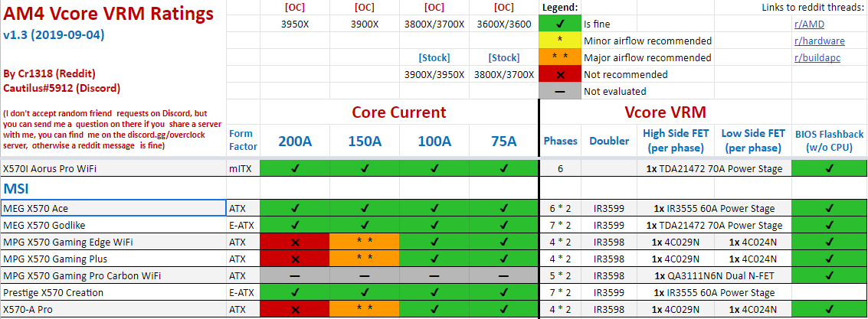868x319 pixels.
Task: Click the version text v1.3 (2019-09-04)
Action: coord(54,35)
